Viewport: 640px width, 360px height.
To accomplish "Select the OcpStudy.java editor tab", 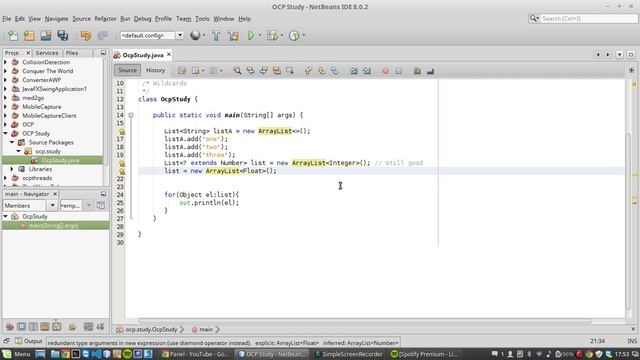I will pyautogui.click(x=142, y=55).
